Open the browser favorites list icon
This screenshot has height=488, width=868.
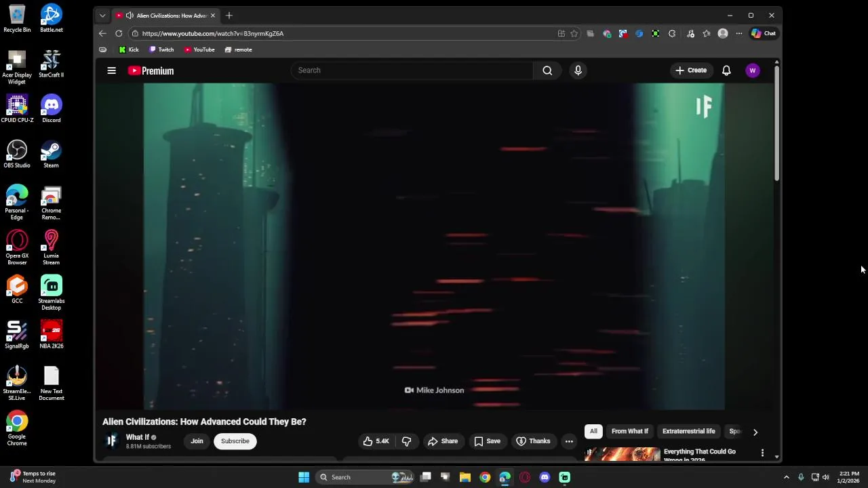pos(707,33)
